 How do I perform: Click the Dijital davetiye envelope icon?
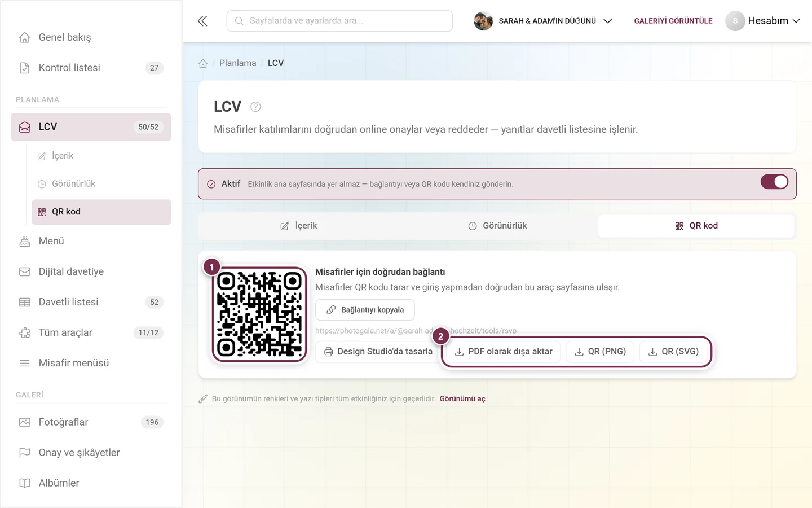[25, 271]
